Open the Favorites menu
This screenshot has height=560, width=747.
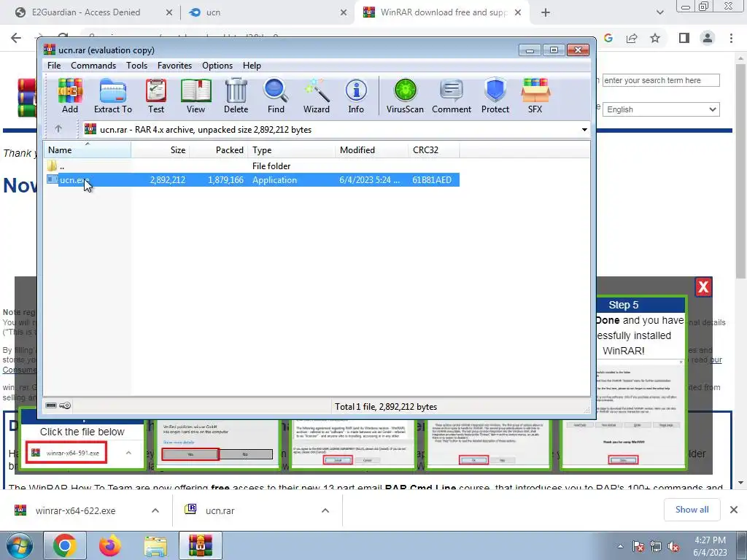point(174,65)
